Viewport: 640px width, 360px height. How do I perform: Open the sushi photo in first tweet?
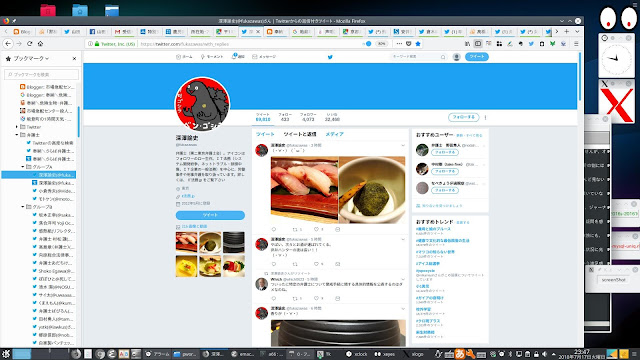coord(304,190)
